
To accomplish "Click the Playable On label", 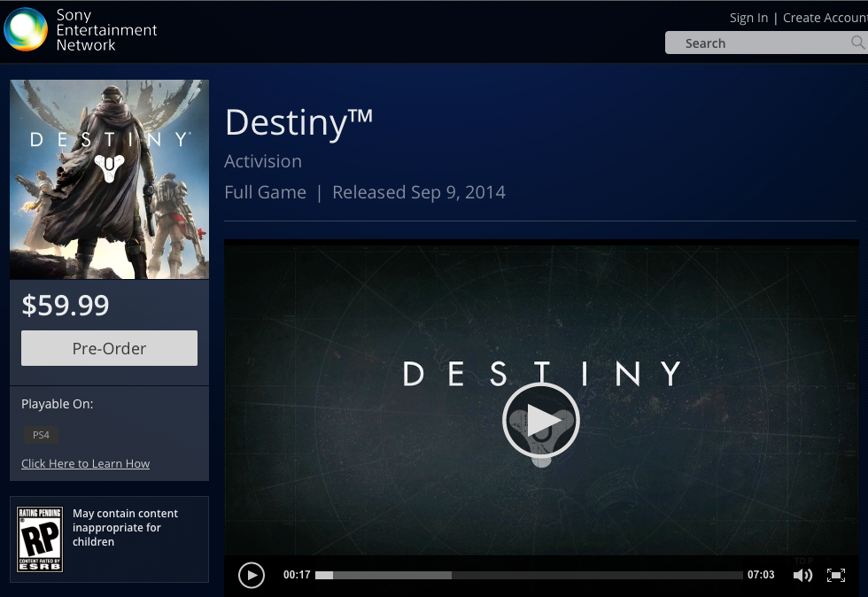I will [x=57, y=404].
